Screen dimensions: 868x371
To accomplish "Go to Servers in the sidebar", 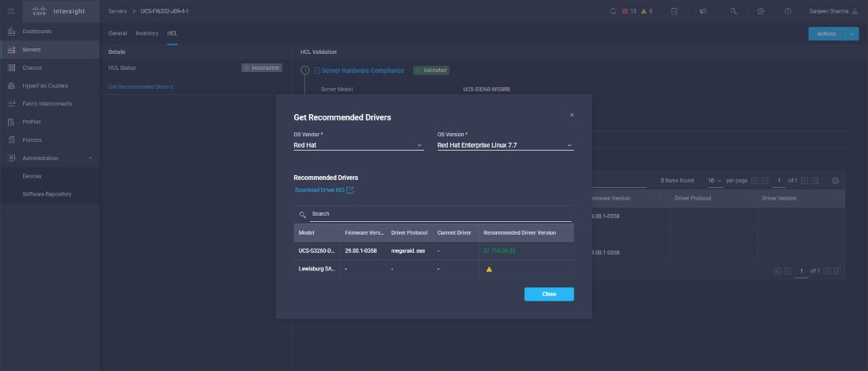I will click(x=50, y=49).
